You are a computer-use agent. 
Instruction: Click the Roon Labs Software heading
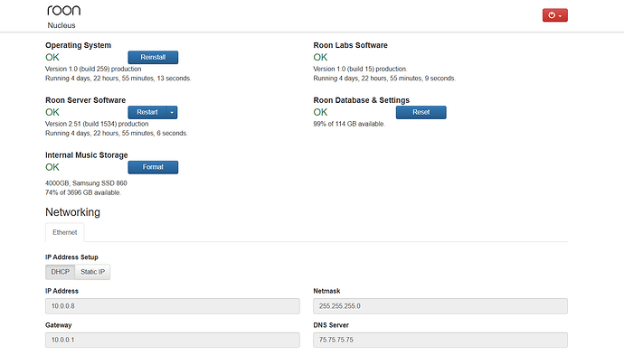point(350,45)
